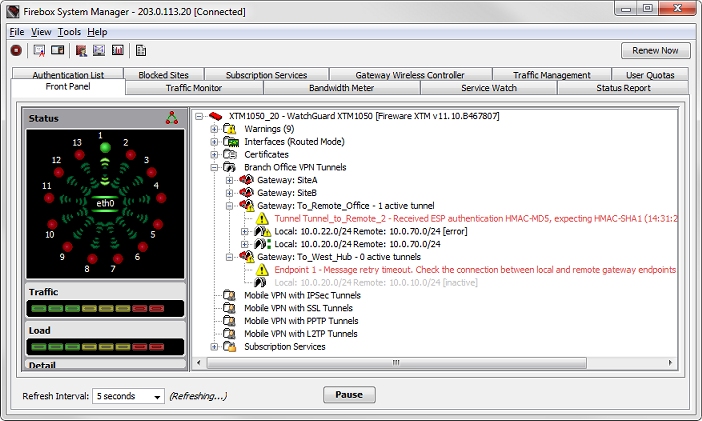The height and width of the screenshot is (421, 702).
Task: Expand the Warnings (9) node
Action: click(213, 129)
